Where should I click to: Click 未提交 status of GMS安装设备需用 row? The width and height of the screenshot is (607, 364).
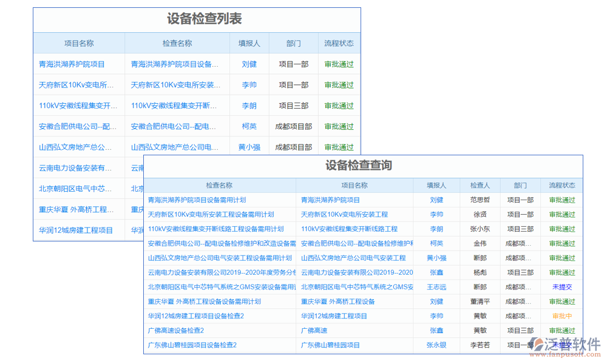[561, 286]
